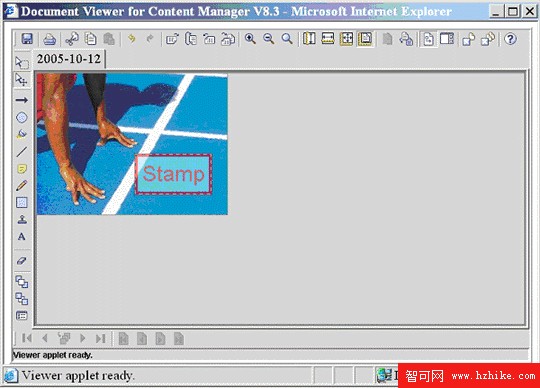Select the Circle annotation tool
540x388 pixels.
pyautogui.click(x=22, y=117)
